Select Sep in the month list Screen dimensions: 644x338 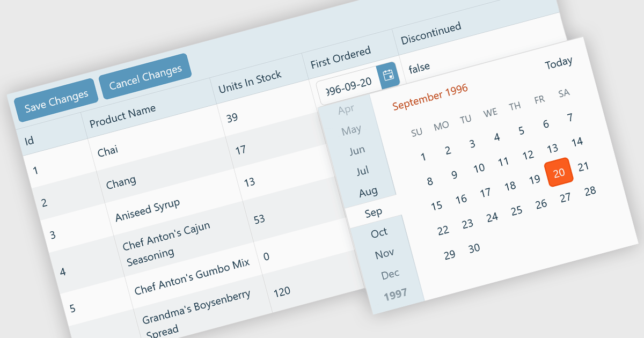(373, 212)
